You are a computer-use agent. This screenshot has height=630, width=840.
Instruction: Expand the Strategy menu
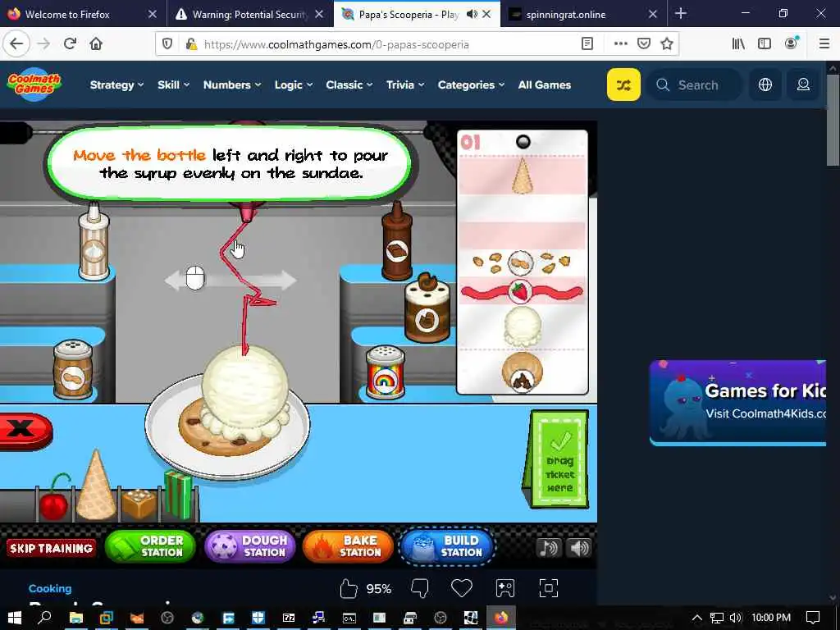[x=116, y=84]
